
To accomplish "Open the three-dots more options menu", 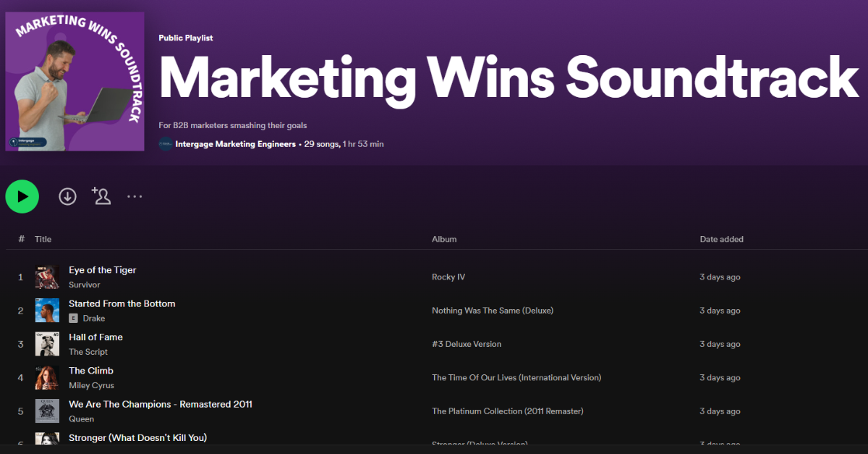I will click(x=135, y=196).
